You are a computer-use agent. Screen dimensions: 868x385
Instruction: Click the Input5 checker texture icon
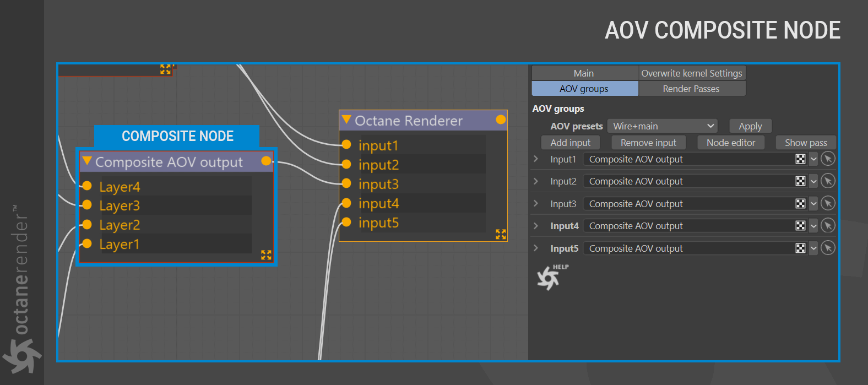click(800, 248)
